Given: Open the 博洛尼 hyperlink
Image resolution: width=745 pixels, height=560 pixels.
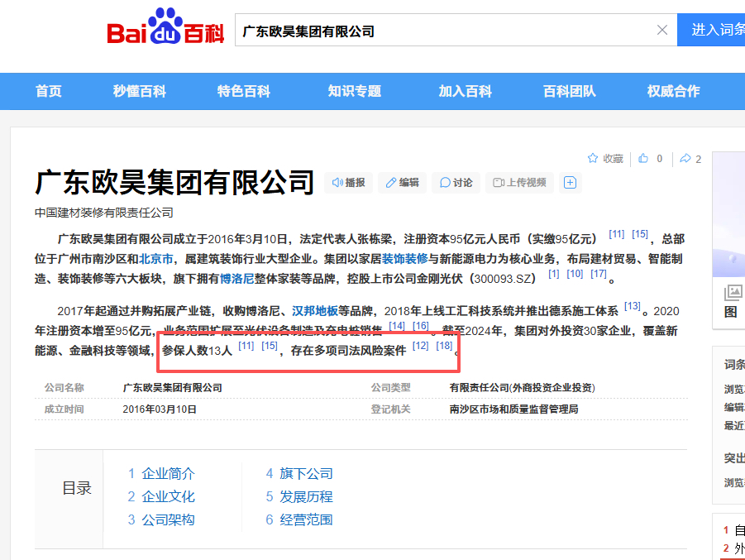Looking at the screenshot, I should coord(236,279).
